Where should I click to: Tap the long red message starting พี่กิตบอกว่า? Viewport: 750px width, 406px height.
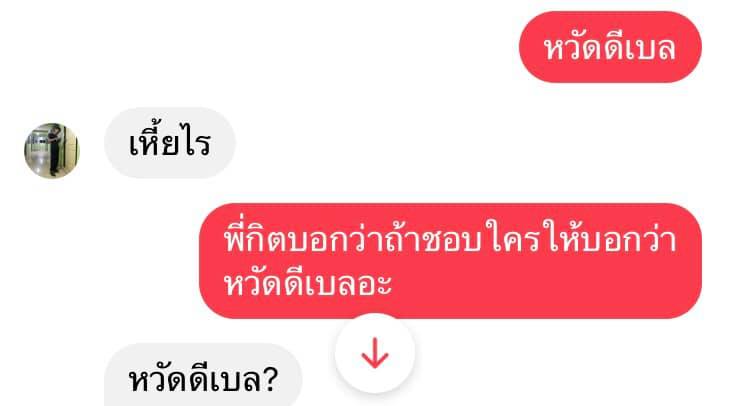(x=450, y=261)
